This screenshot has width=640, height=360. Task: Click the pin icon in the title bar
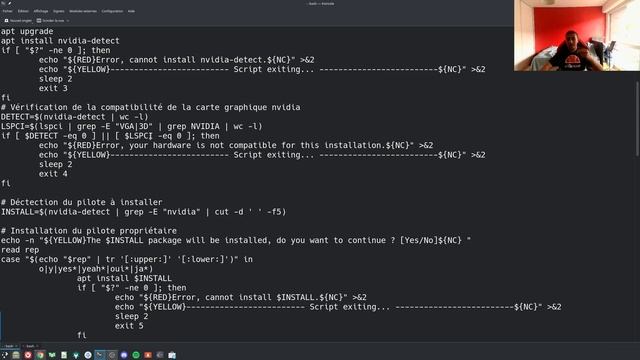click(x=9, y=3)
